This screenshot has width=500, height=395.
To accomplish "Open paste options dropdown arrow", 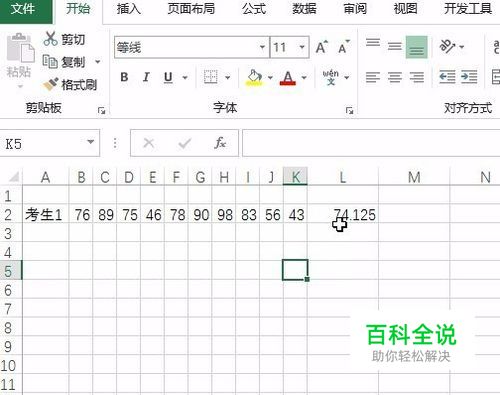I will tap(21, 87).
